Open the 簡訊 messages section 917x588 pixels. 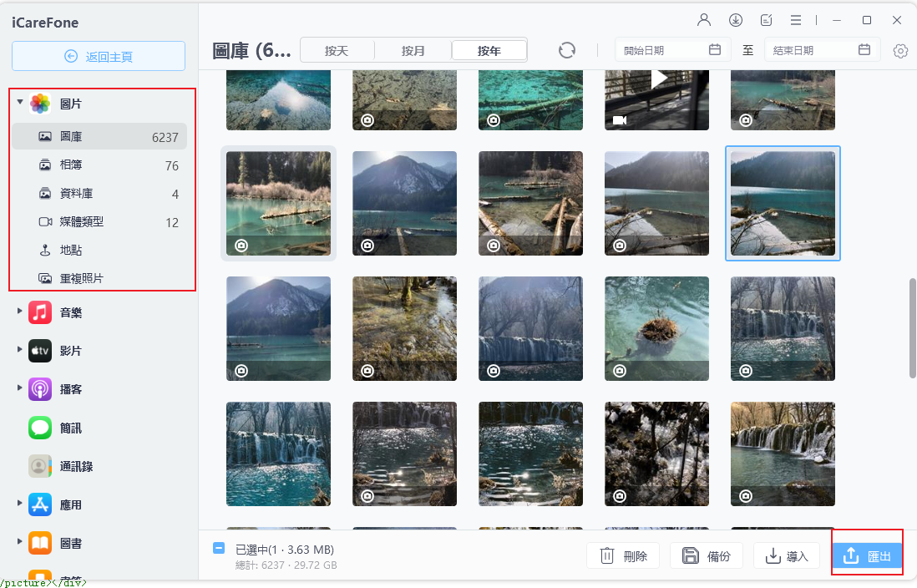point(70,428)
